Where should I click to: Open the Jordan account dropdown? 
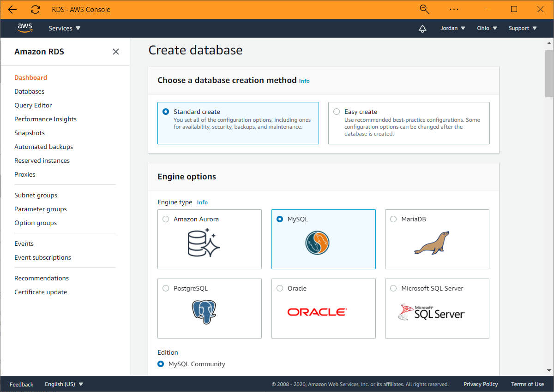coord(453,28)
